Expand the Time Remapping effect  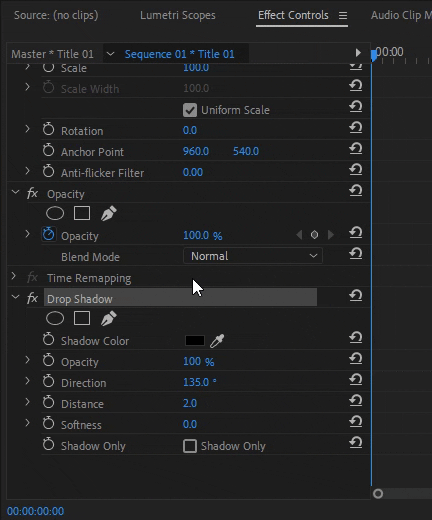14,276
